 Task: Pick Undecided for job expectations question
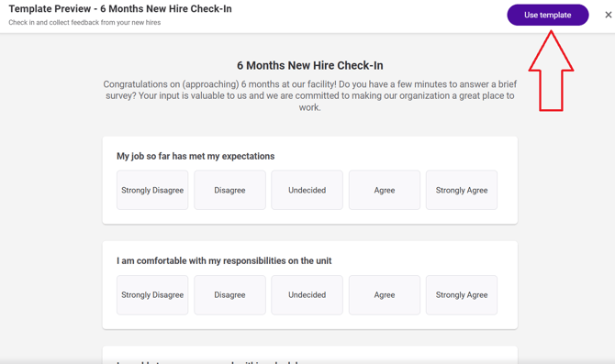pyautogui.click(x=307, y=190)
